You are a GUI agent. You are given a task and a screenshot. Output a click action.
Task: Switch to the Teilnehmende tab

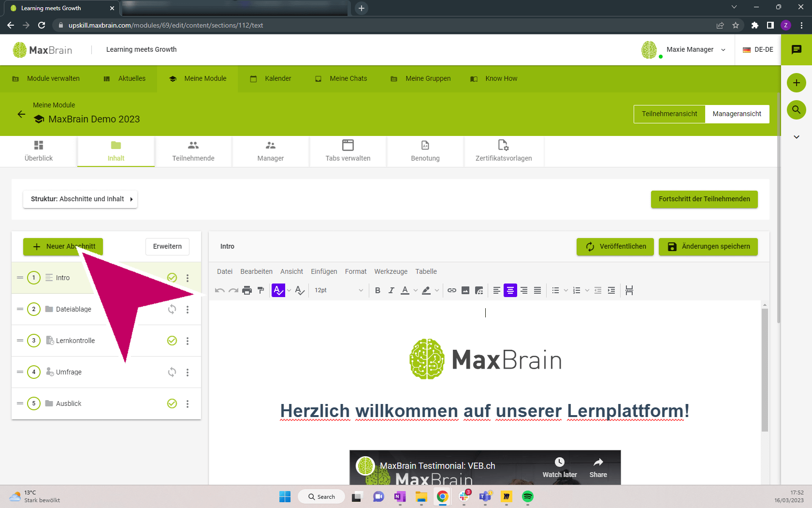coord(193,151)
